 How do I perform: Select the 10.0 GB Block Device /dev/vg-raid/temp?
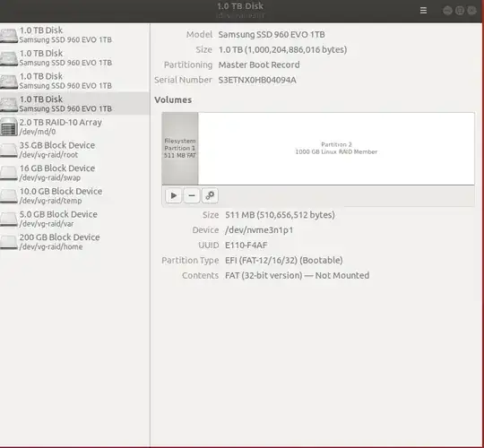[x=74, y=195]
